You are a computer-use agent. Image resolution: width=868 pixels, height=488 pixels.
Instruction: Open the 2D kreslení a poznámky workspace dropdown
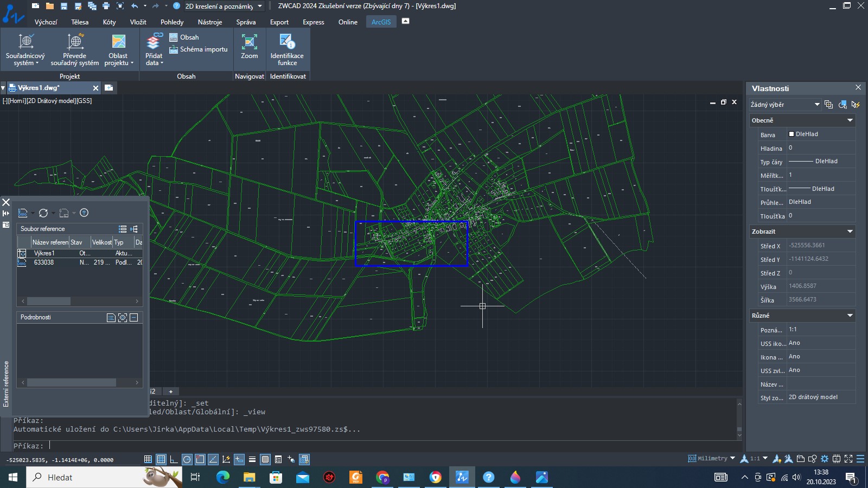pos(224,6)
